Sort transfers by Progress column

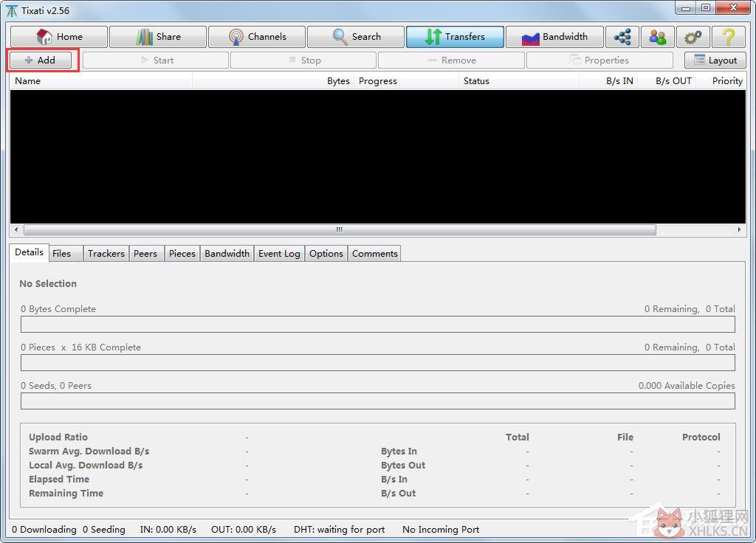coord(407,81)
